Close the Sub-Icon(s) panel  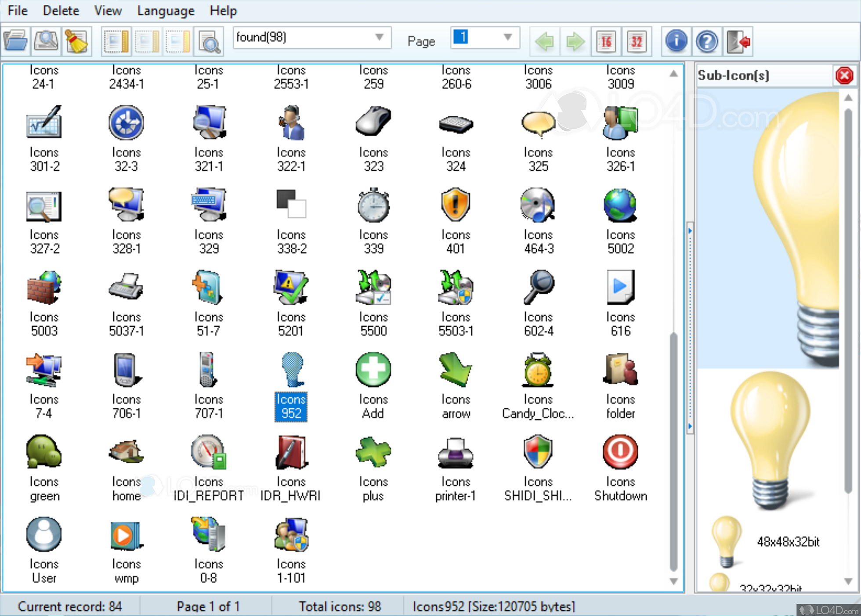click(x=844, y=76)
